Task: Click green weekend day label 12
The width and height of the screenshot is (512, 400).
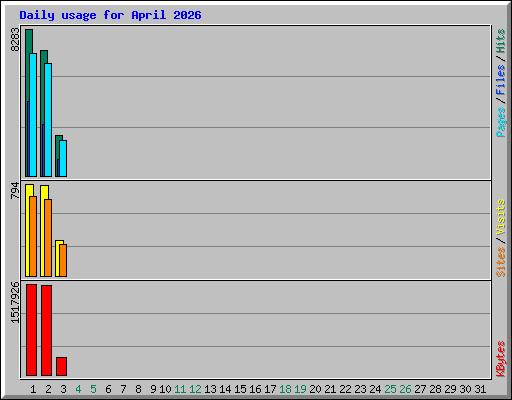Action: tap(195, 389)
